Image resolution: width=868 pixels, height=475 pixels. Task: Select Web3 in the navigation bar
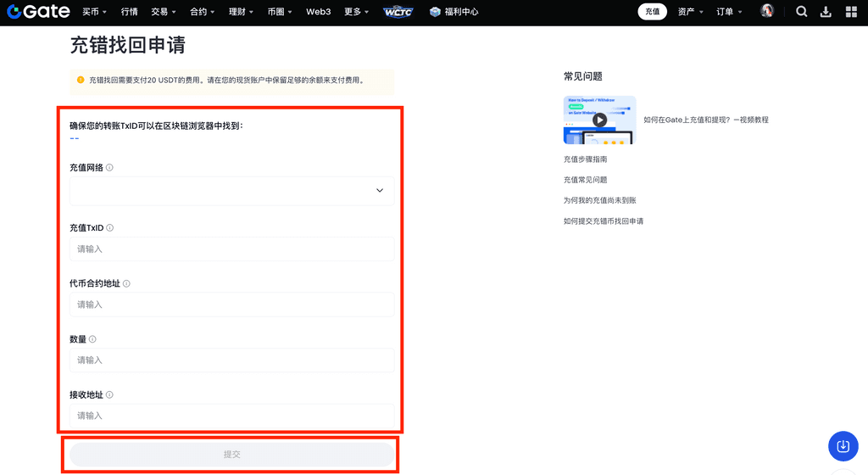click(x=319, y=12)
